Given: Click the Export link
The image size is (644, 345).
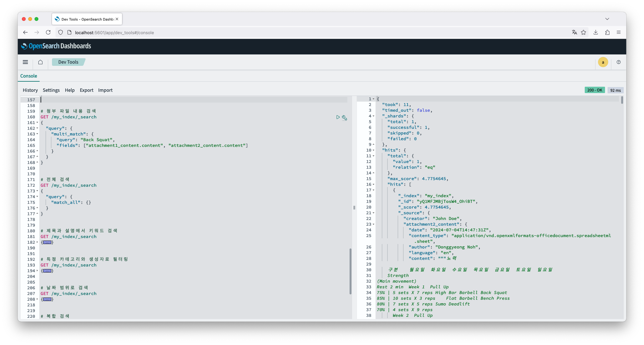Looking at the screenshot, I should click(x=87, y=90).
